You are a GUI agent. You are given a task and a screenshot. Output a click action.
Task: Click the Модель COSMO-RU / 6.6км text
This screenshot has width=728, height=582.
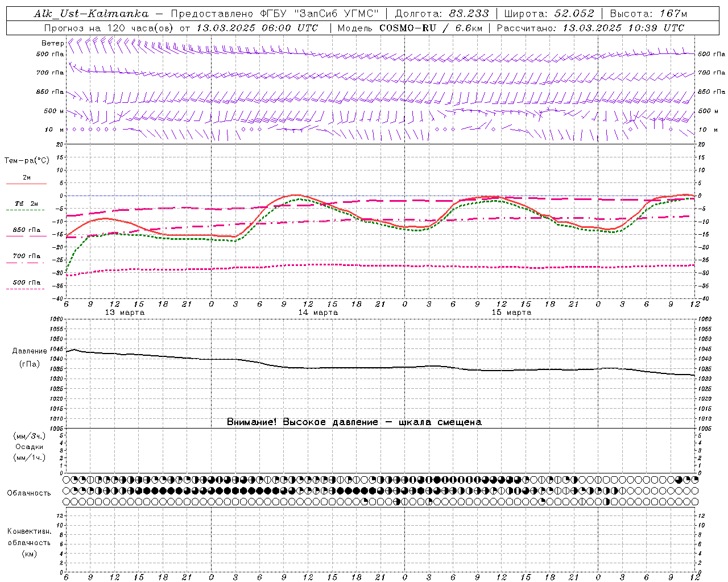coord(409,28)
